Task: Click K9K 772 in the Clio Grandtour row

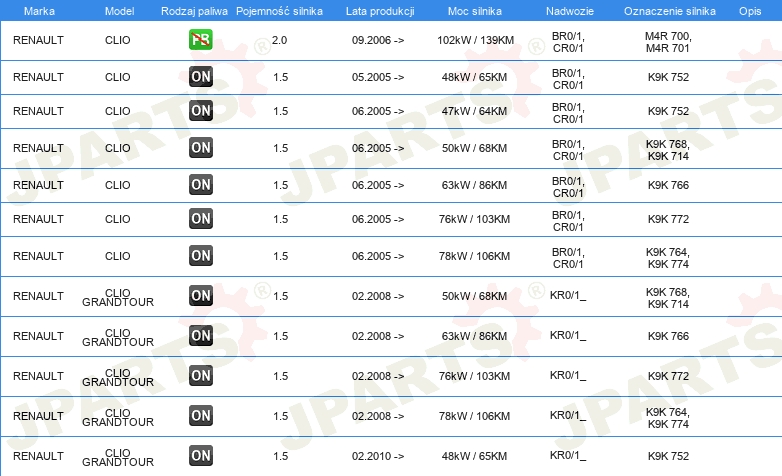Action: pos(668,376)
